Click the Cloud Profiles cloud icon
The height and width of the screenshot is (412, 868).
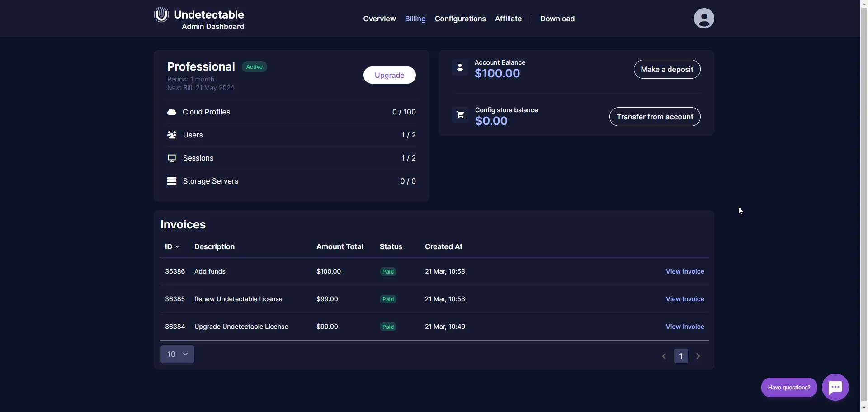coord(172,112)
